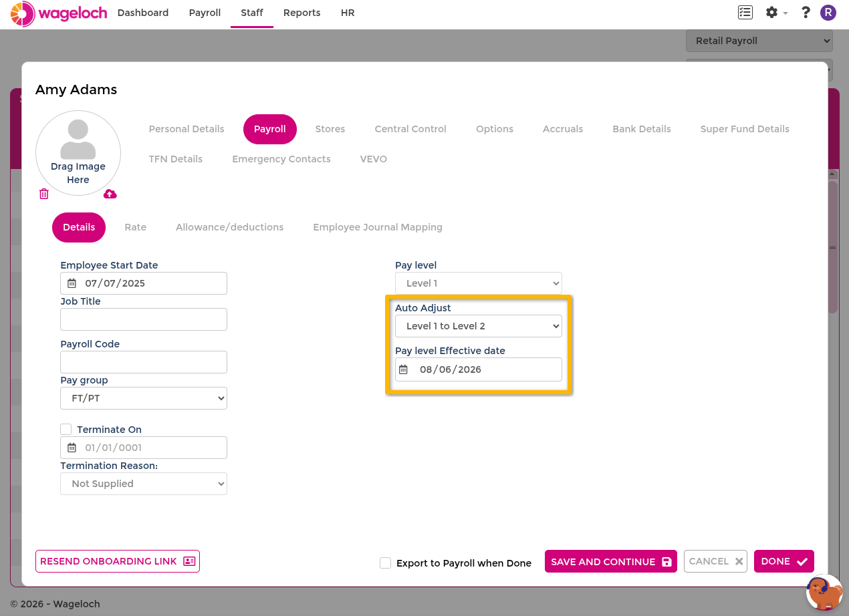Image resolution: width=849 pixels, height=616 pixels.
Task: Select the Details sub-tab
Action: tap(79, 227)
